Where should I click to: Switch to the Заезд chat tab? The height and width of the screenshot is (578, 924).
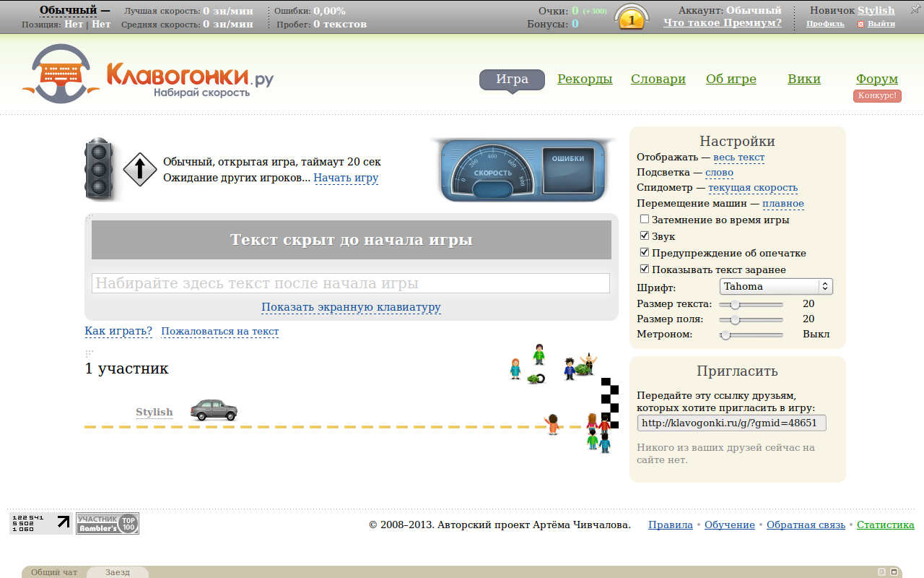[x=118, y=572]
